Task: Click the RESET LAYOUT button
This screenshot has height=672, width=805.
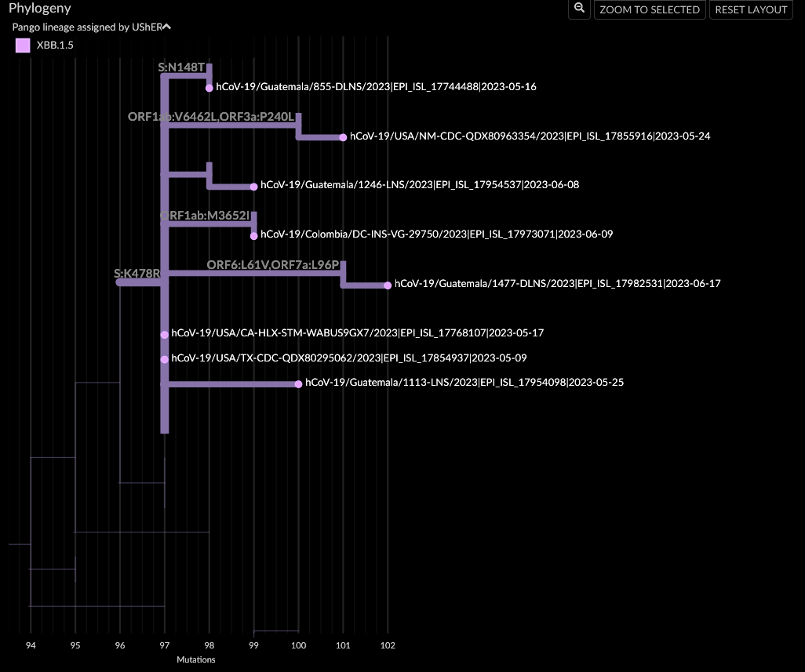Action: tap(750, 9)
